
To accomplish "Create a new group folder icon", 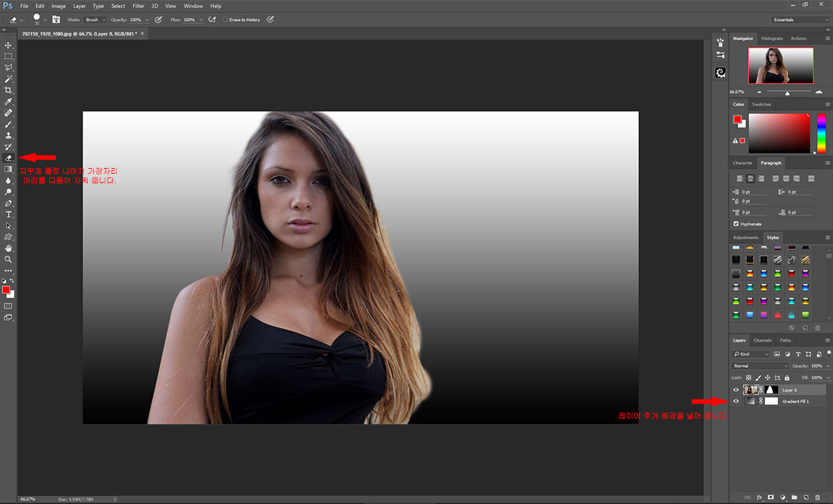I will [x=794, y=497].
